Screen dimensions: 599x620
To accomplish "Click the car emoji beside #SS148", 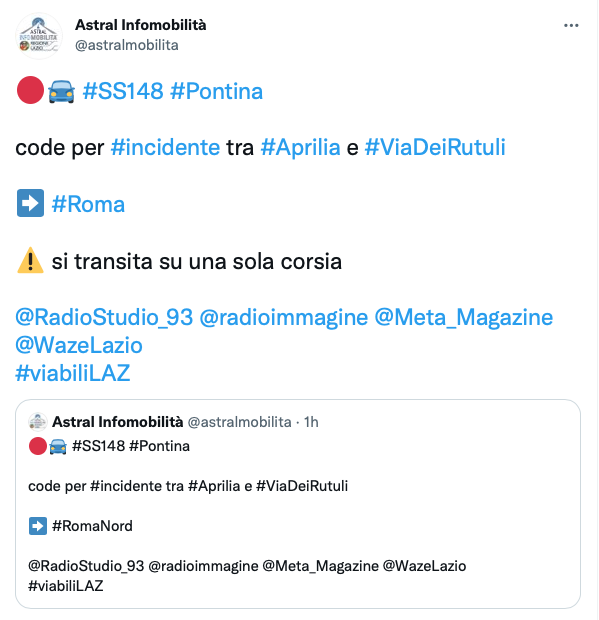I will (x=61, y=91).
